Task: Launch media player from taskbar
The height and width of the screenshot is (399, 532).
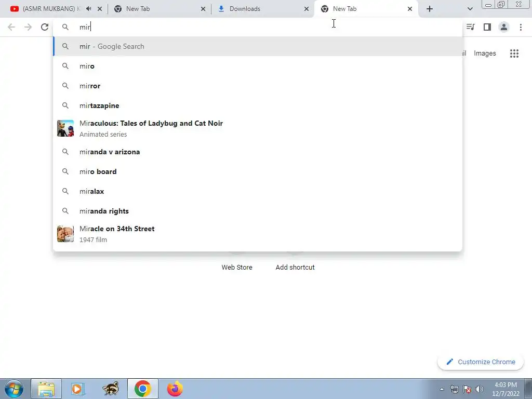Action: [78, 389]
